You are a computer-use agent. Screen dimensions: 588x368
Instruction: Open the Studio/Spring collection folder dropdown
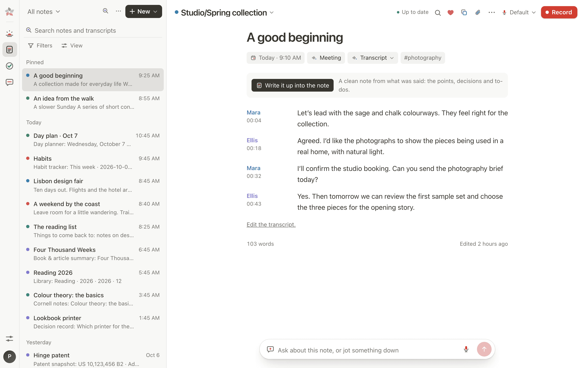coord(225,13)
